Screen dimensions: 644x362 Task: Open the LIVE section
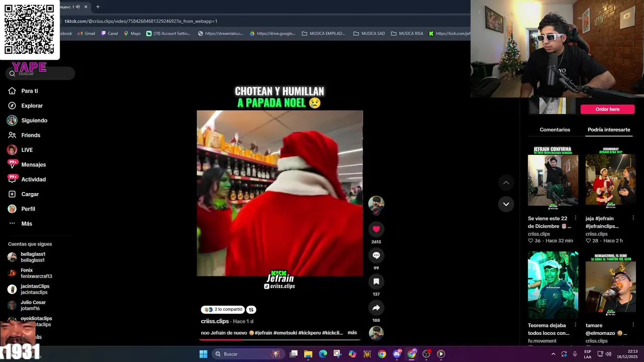20,150
